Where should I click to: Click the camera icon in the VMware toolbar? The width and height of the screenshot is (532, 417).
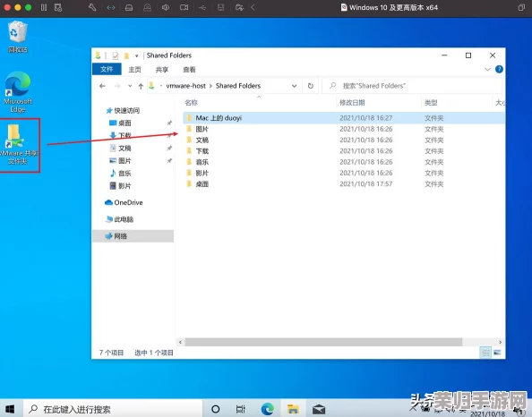click(x=184, y=7)
